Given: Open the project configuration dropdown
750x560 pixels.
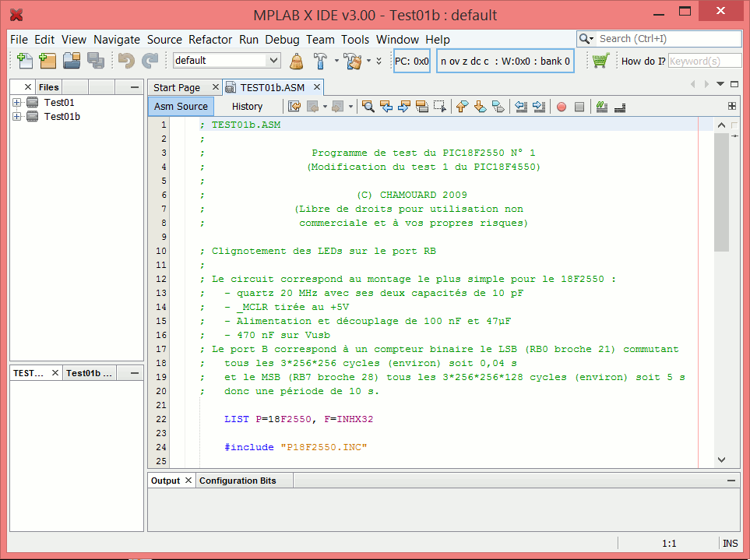Looking at the screenshot, I should point(273,61).
